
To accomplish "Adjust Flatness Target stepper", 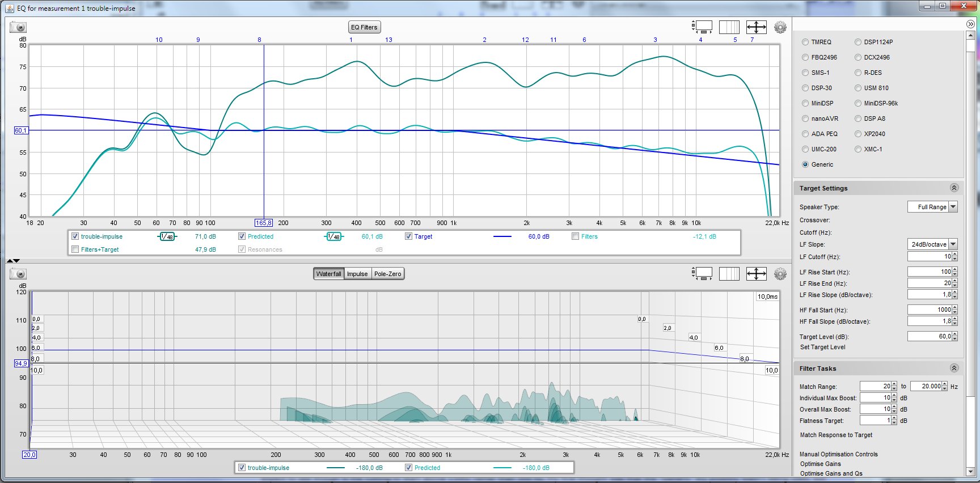I will click(894, 421).
